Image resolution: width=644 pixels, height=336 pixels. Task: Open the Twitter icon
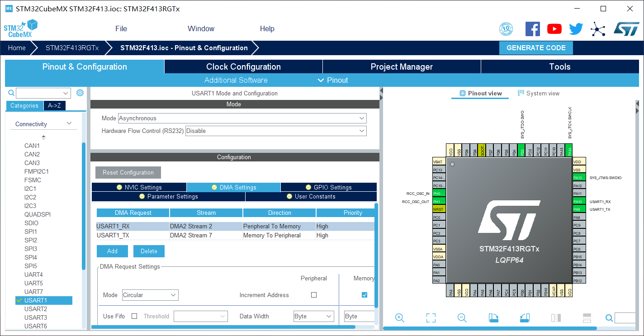(576, 29)
